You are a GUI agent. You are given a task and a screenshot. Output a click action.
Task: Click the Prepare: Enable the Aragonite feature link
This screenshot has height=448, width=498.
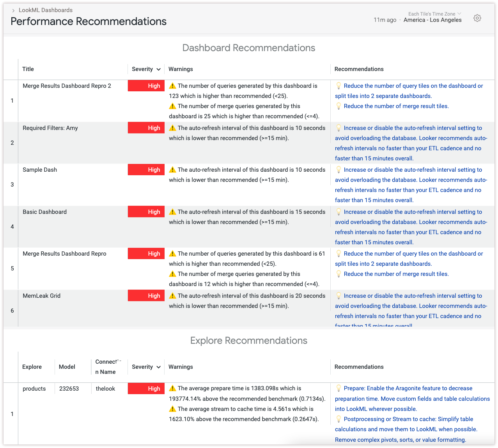[408, 388]
